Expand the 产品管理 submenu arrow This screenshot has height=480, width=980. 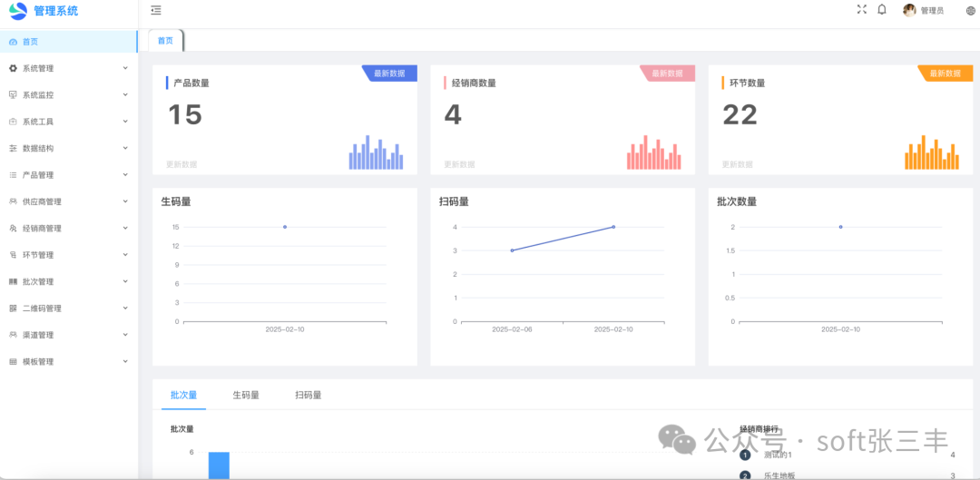[125, 175]
